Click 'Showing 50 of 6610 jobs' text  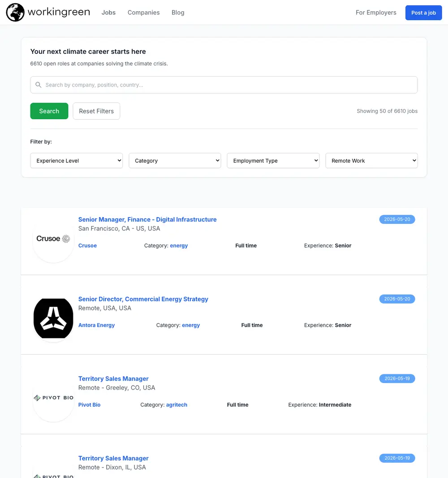pos(387,111)
